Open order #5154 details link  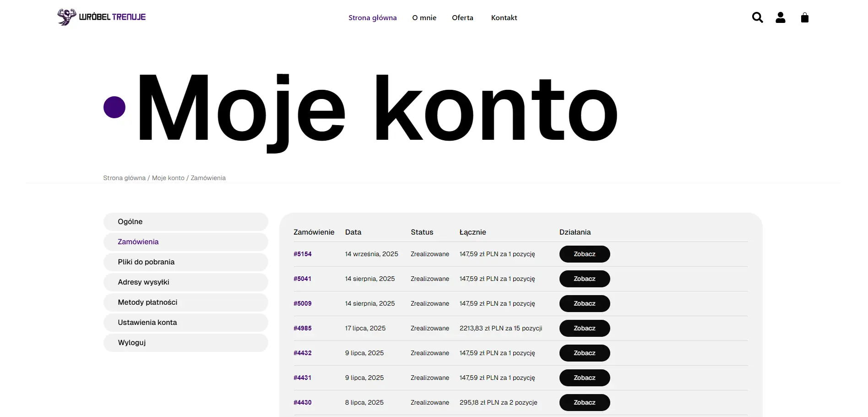pyautogui.click(x=303, y=254)
